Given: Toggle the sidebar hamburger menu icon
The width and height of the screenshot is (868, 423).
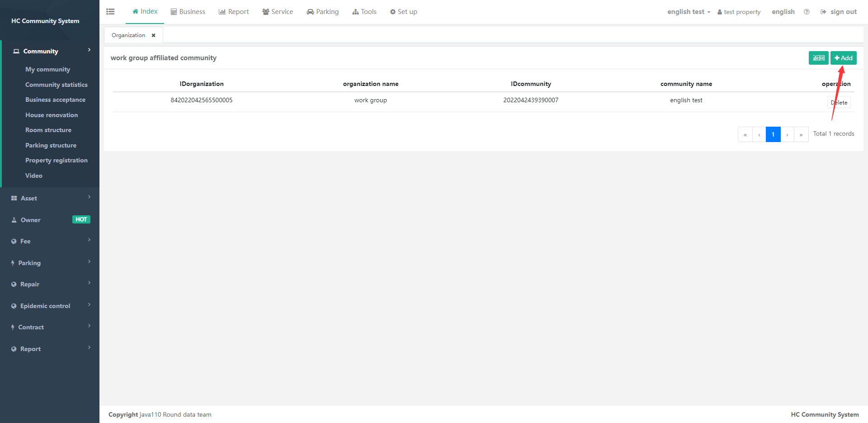Looking at the screenshot, I should [110, 12].
